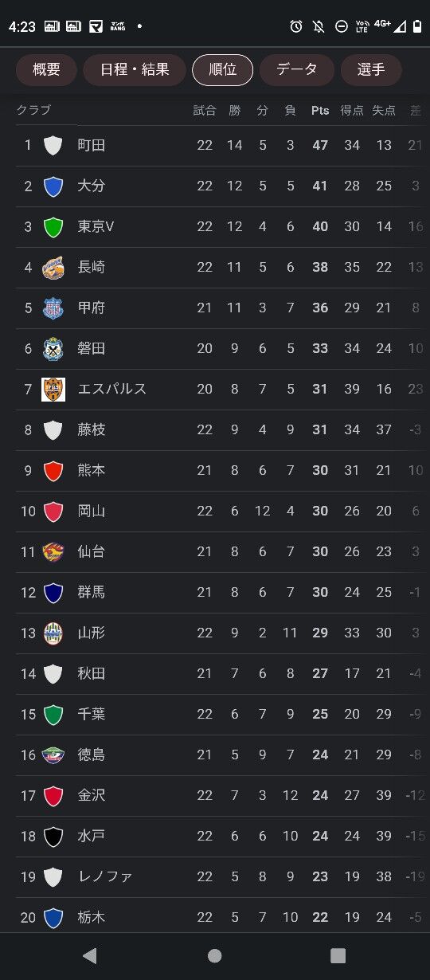430x980 pixels.
Task: Select the 順位 tab
Action: [222, 69]
